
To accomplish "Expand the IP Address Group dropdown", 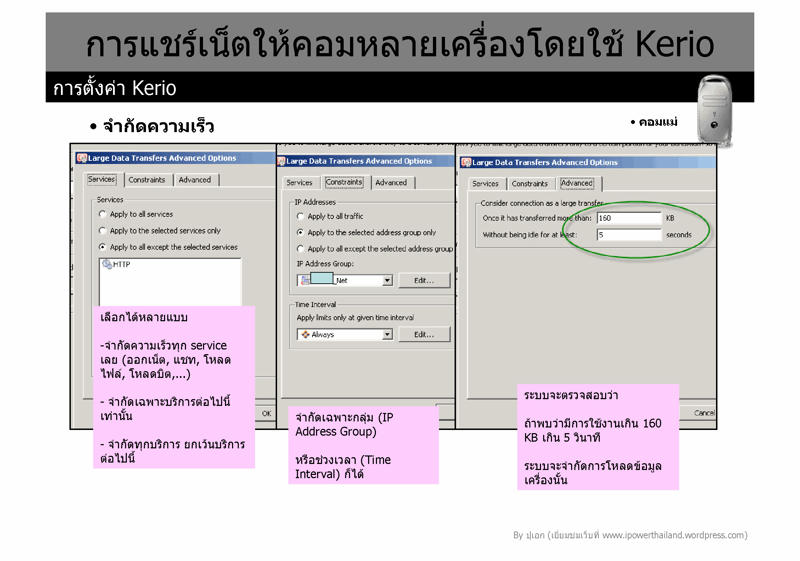I will [387, 280].
